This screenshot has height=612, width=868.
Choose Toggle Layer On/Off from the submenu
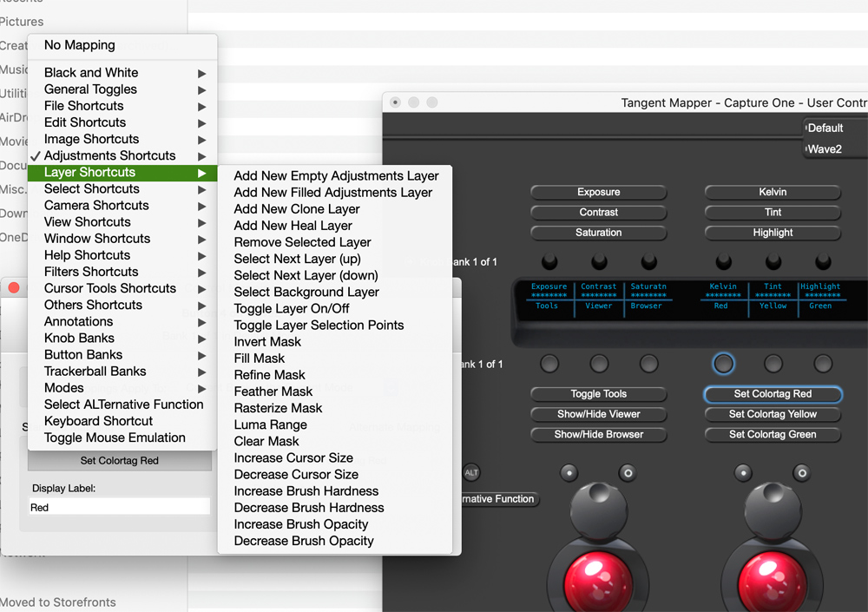tap(292, 308)
